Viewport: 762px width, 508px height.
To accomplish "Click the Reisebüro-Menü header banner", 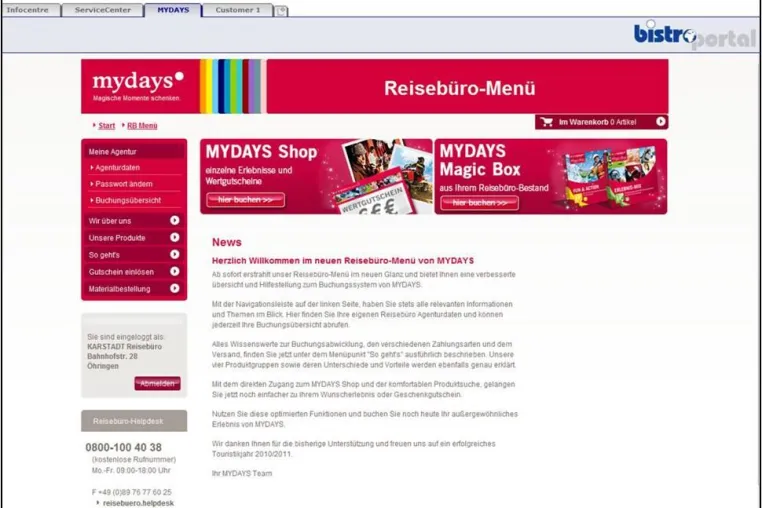I will (468, 87).
